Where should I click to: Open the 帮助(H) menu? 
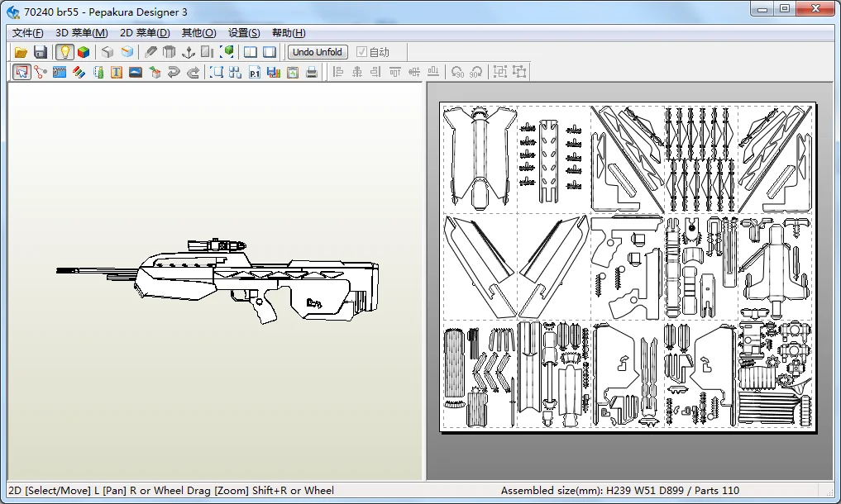coord(289,33)
